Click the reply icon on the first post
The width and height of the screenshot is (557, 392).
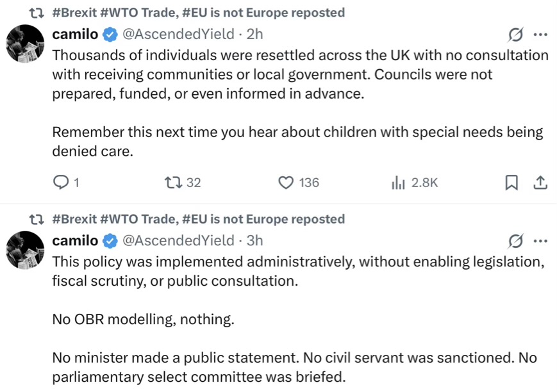coord(61,183)
